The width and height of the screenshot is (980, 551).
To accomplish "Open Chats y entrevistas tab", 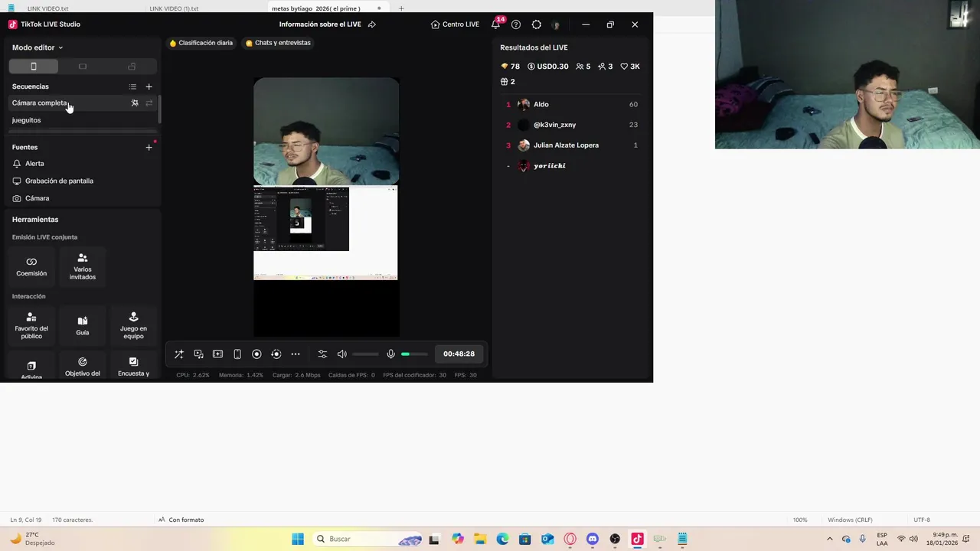I will pyautogui.click(x=278, y=43).
